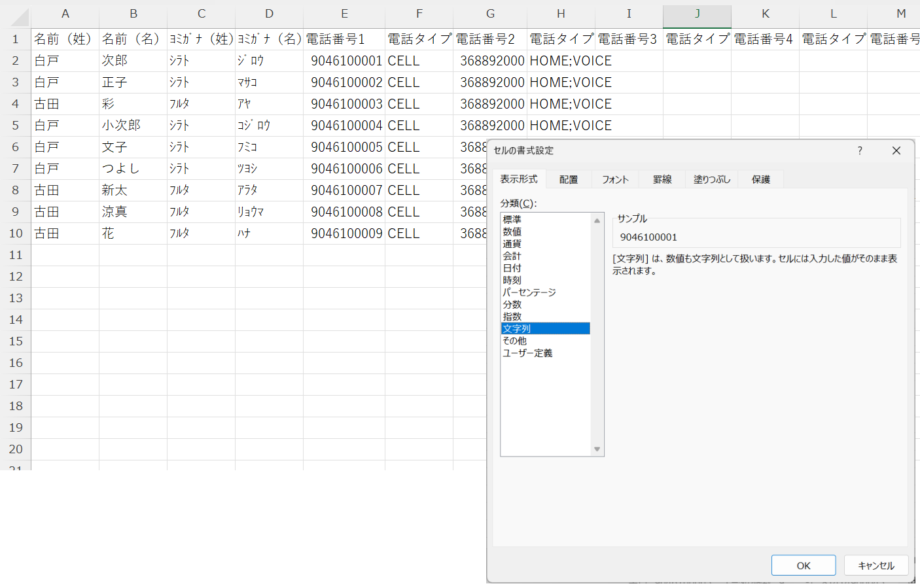Select column D header
The width and height of the screenshot is (920, 588).
pyautogui.click(x=270, y=14)
